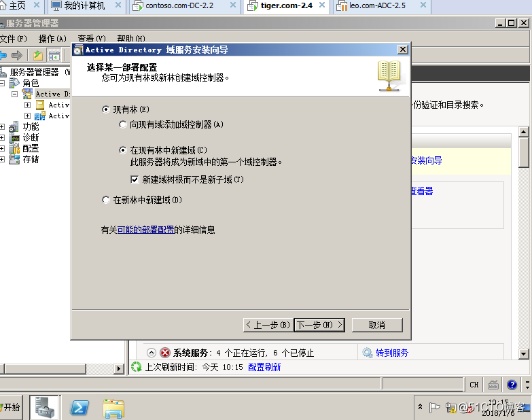The height and width of the screenshot is (420, 532).
Task: Click the show/hide console tree icon
Action: pos(54,56)
